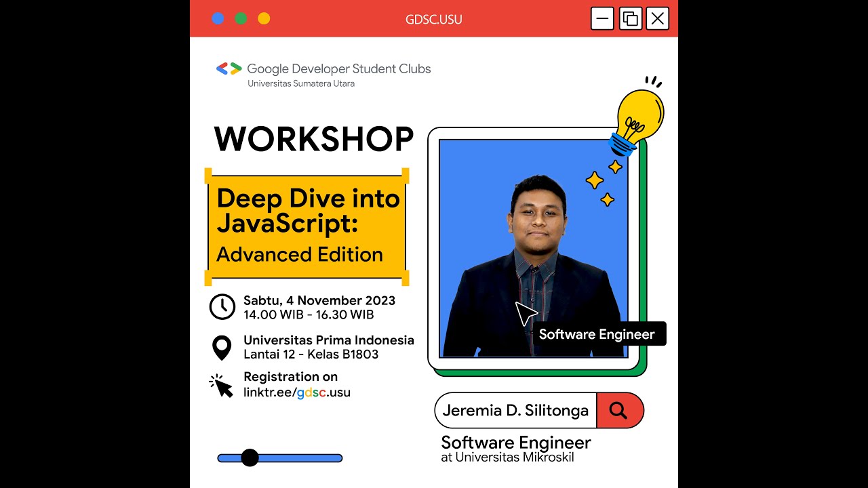Click the restore windows icon
This screenshot has width=868, height=488.
[630, 18]
